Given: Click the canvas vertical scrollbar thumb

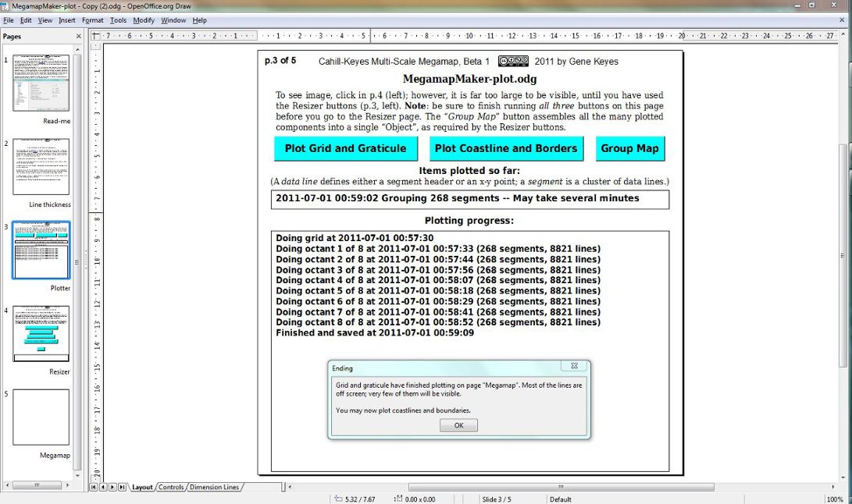Looking at the screenshot, I should pyautogui.click(x=843, y=255).
